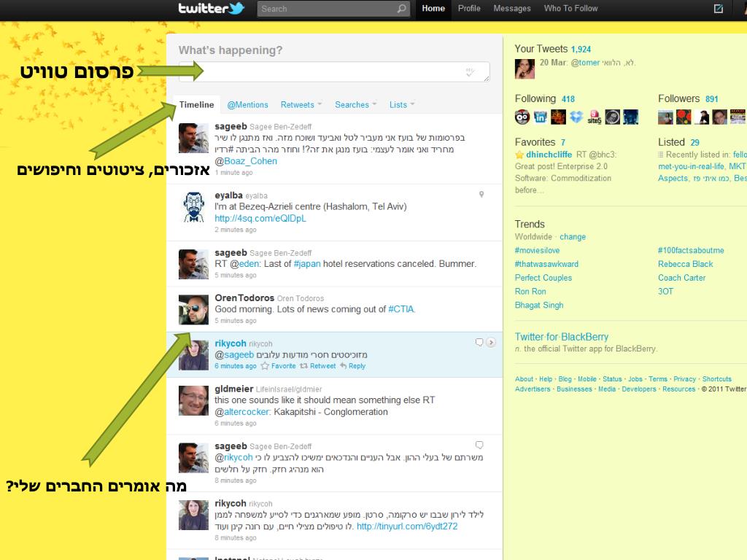This screenshot has width=747, height=560.
Task: Open the site5 avatar in Following
Action: [x=595, y=117]
